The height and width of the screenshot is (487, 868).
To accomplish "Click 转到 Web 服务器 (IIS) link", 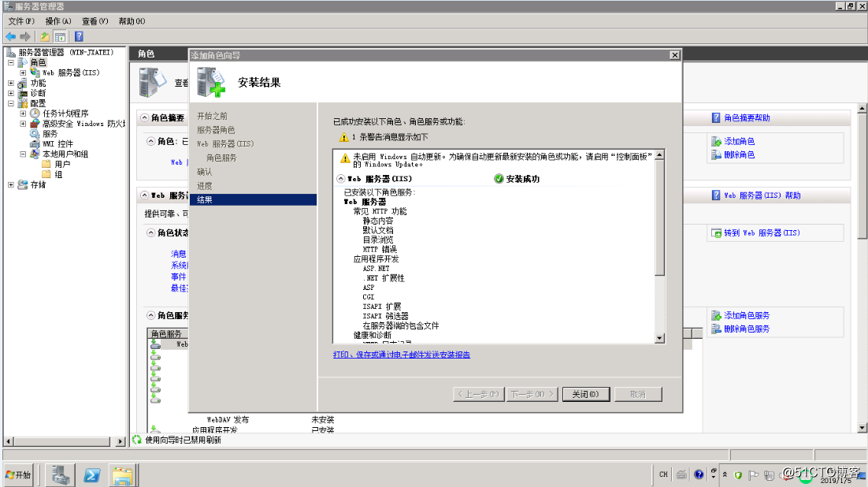I will pos(762,232).
